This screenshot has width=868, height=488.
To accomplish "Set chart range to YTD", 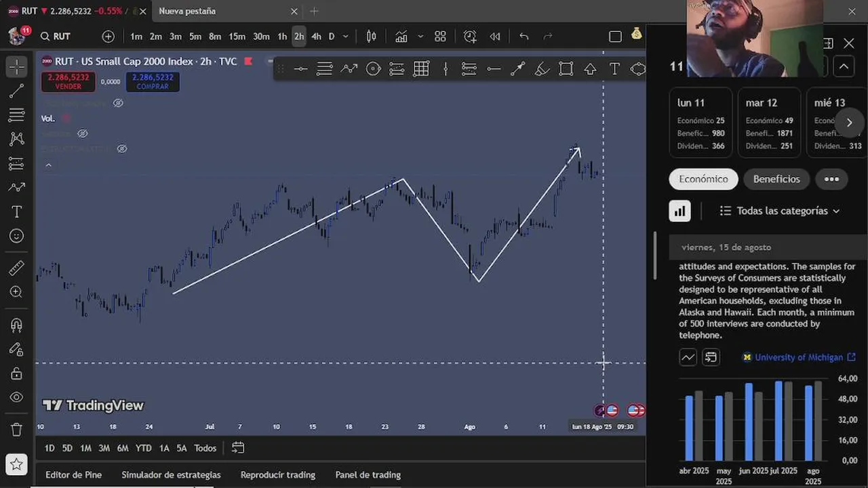I will [x=143, y=448].
